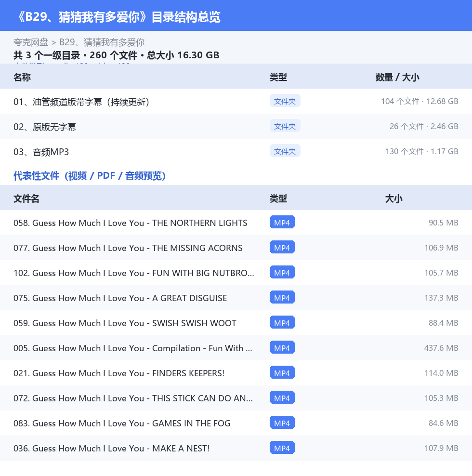Screen dimensions: 472x476
Task: Open file 072 THIS STICK CAN DO AN...
Action: tap(133, 398)
